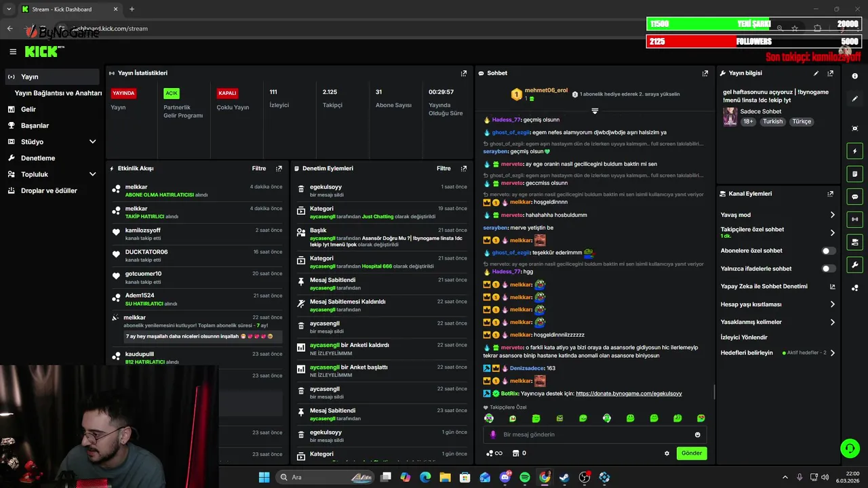Screen dimensions: 868x488
Task: Click the info icon in right sidebar
Action: [x=855, y=76]
